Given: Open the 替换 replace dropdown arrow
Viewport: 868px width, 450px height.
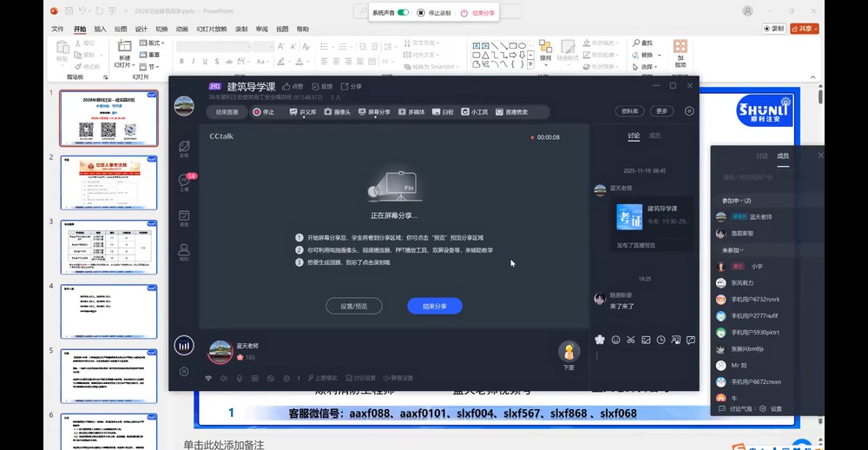Looking at the screenshot, I should 660,55.
